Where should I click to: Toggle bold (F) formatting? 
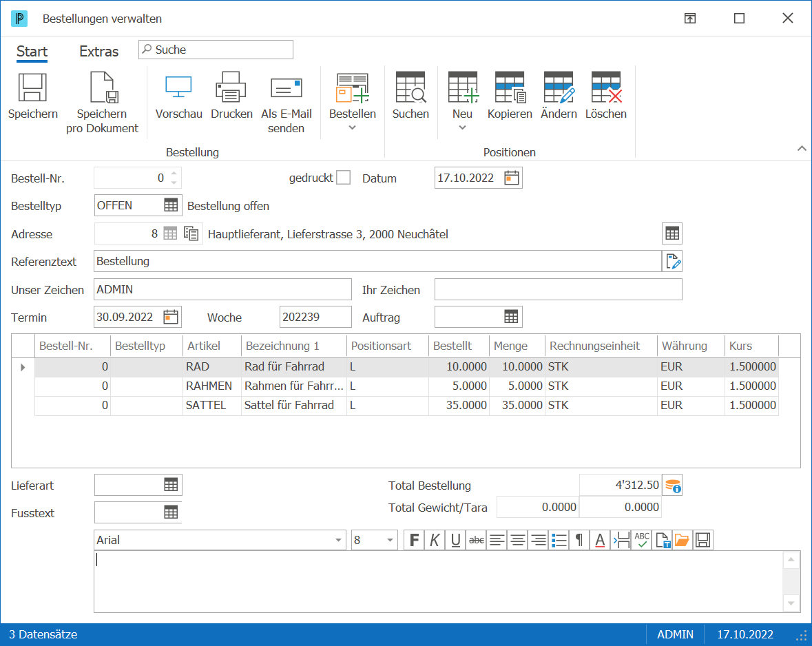[x=414, y=541]
